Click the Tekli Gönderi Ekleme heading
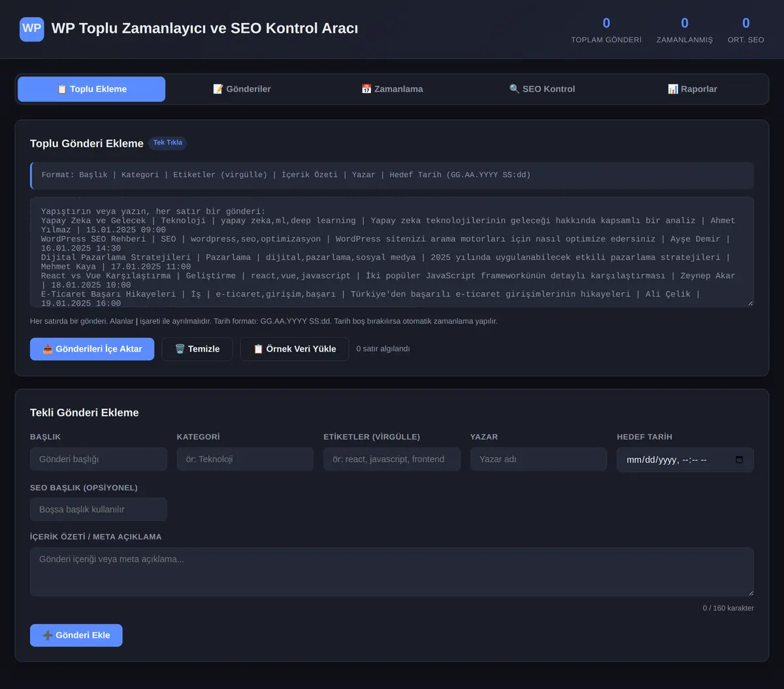Screen dimensions: 784x689 (x=84, y=412)
